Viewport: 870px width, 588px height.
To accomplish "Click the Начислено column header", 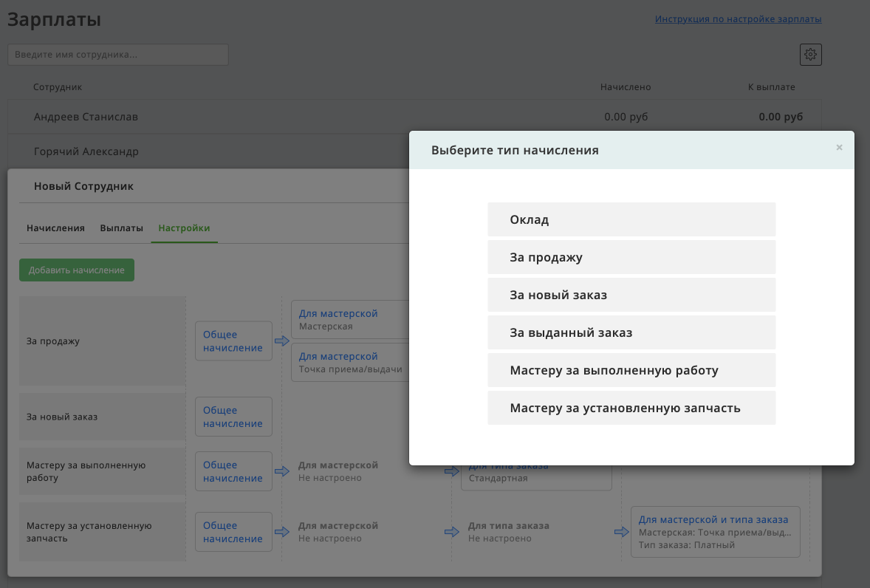I will 626,87.
